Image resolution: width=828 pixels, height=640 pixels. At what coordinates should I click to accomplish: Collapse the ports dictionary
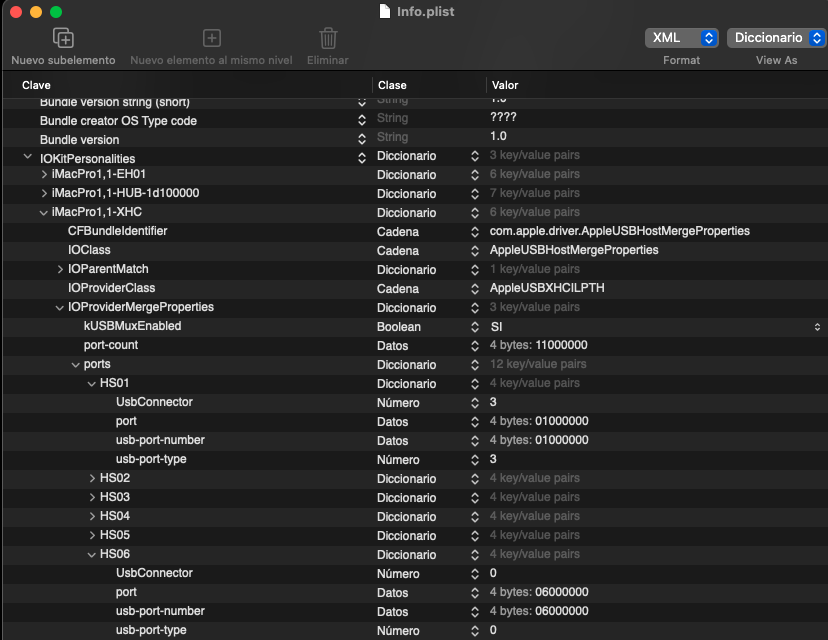[x=76, y=365]
